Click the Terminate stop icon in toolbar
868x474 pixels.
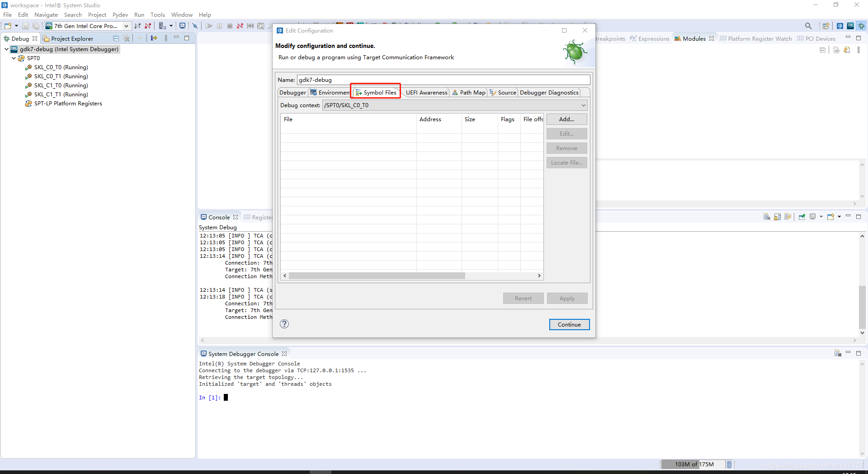(x=230, y=26)
